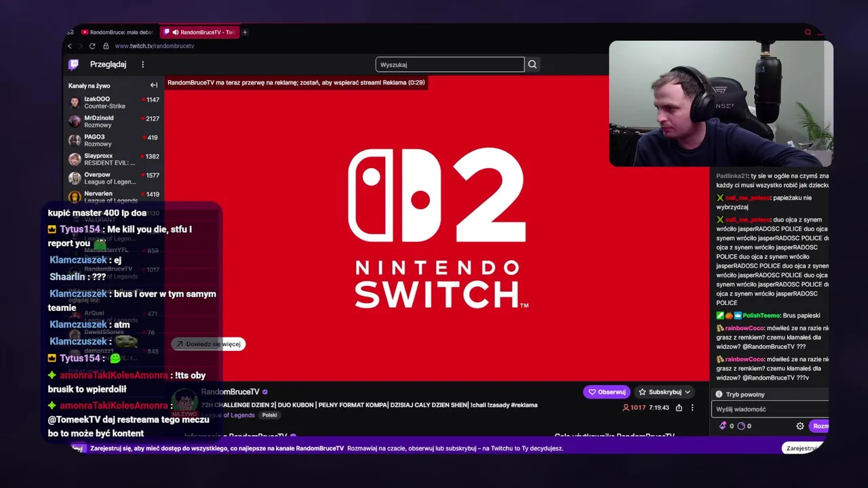Open a new browser tab with plus
Image resolution: width=868 pixels, height=488 pixels.
pos(245,32)
